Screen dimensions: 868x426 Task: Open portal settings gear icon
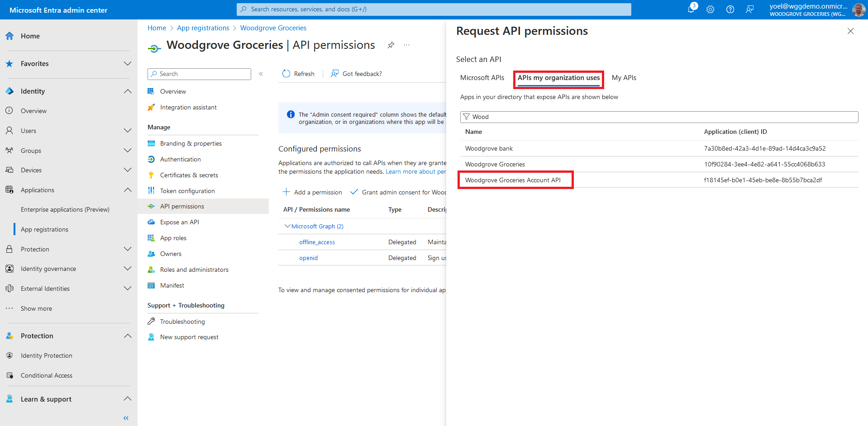pos(711,9)
